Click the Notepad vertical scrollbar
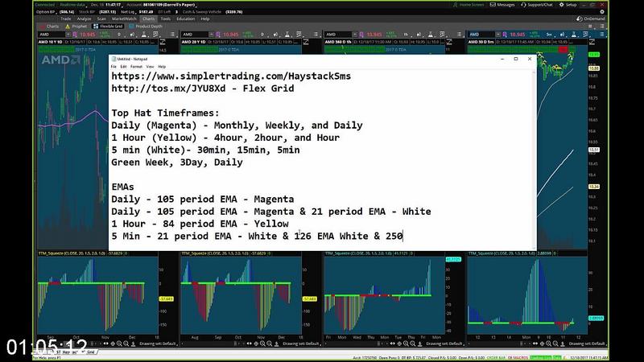This screenshot has height=362, width=644. tap(534, 159)
